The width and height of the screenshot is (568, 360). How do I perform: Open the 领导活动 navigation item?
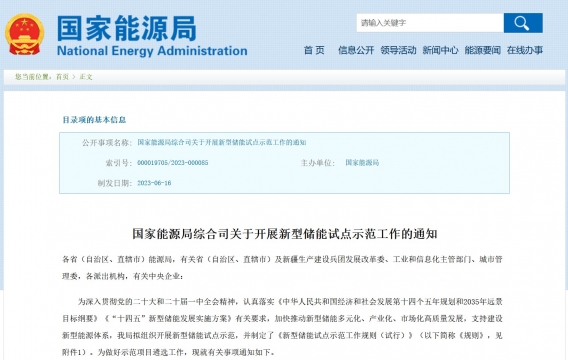(398, 50)
